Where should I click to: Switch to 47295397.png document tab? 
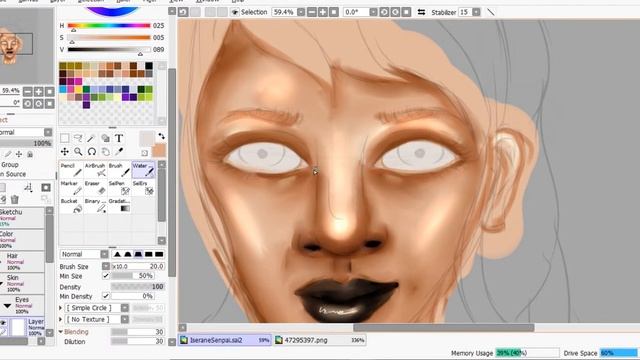(320, 340)
